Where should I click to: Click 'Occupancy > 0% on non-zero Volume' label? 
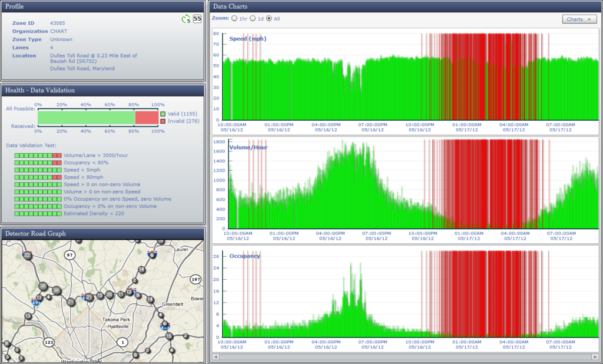point(110,206)
